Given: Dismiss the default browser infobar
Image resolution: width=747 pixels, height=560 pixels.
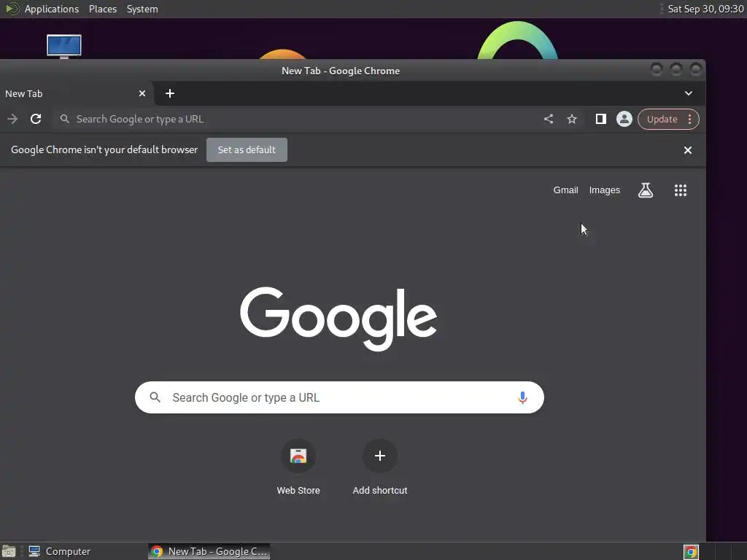Looking at the screenshot, I should click(687, 150).
